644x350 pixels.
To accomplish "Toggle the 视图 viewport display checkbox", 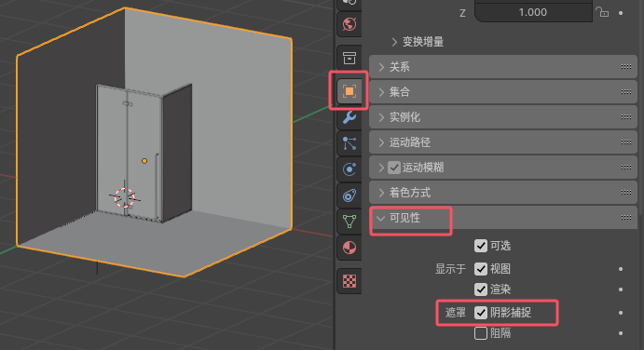I will coord(481,269).
